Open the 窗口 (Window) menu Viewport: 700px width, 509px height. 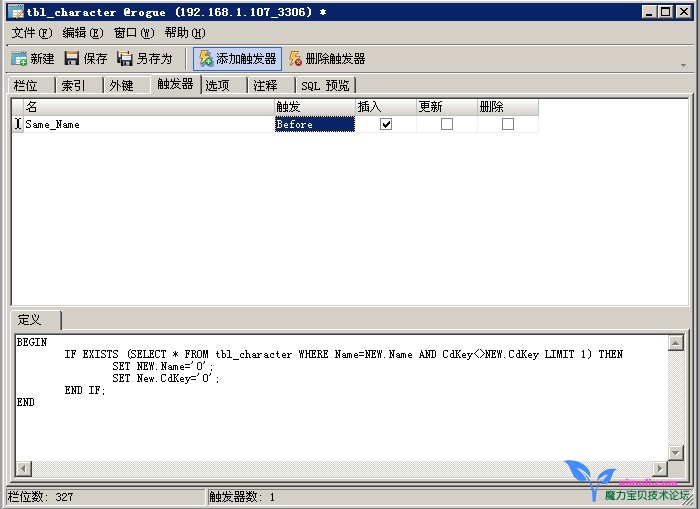[133, 33]
